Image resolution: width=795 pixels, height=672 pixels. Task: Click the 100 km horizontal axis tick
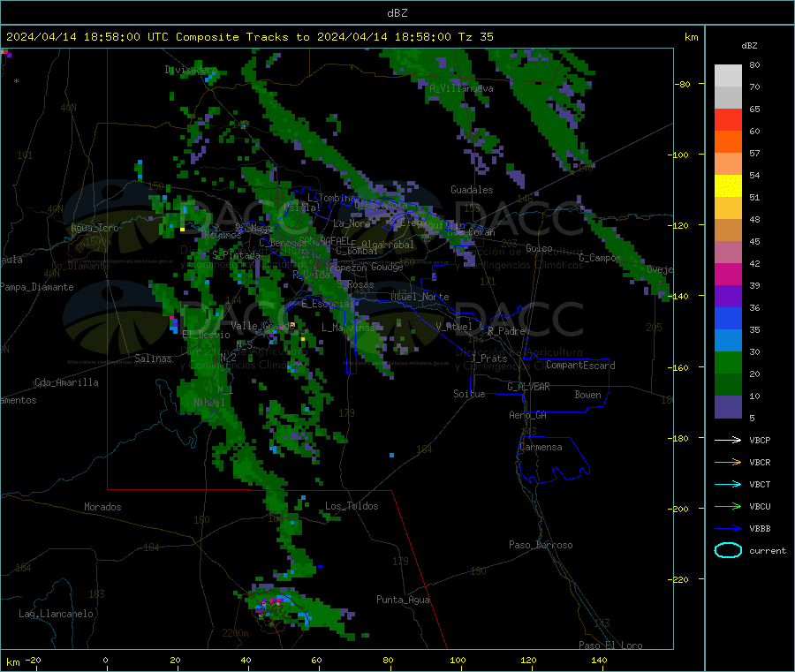click(458, 661)
